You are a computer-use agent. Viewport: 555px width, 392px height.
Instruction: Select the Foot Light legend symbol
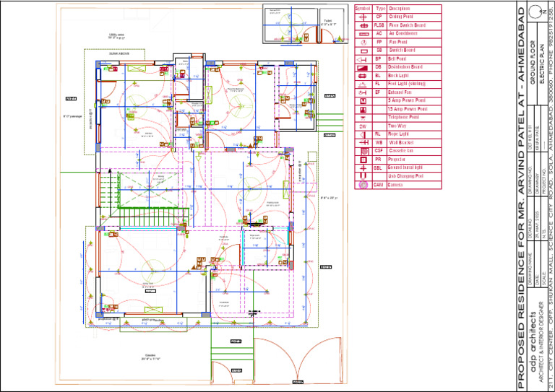coord(363,84)
